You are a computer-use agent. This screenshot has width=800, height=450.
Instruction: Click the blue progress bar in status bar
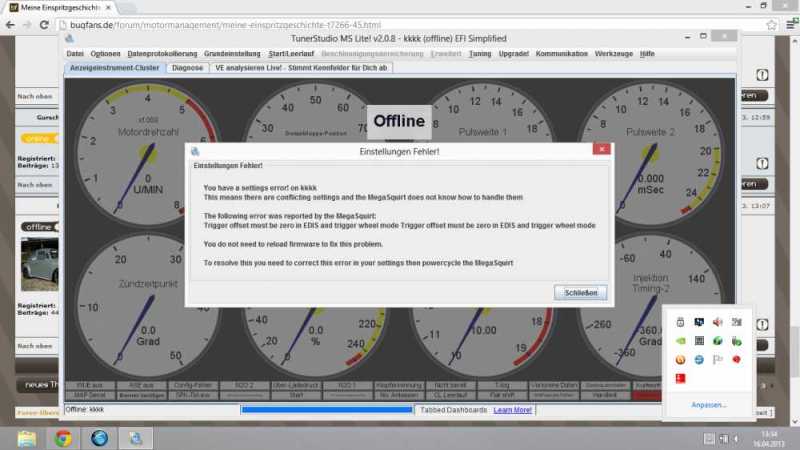[x=326, y=410]
